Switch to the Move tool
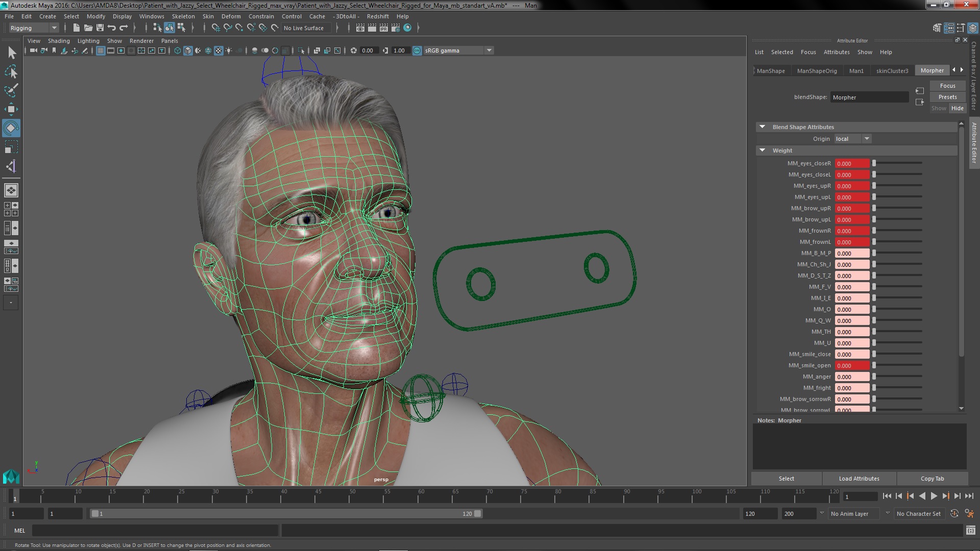980x551 pixels. [x=11, y=109]
